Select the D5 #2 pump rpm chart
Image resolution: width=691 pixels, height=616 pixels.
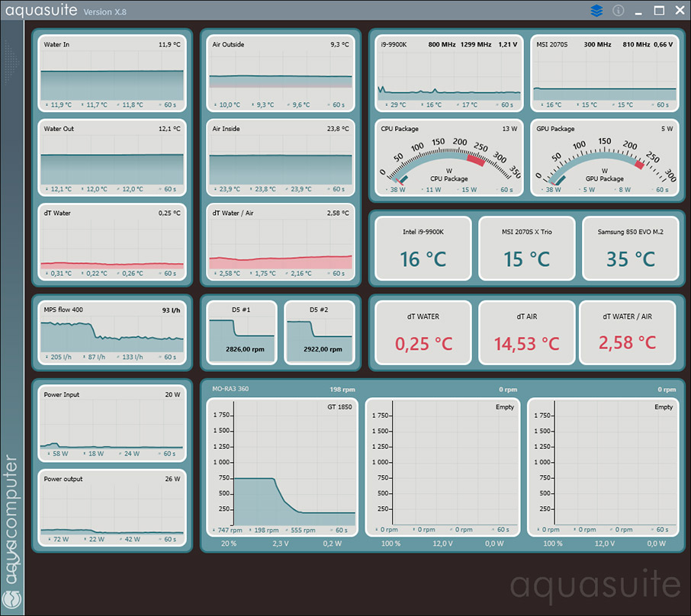coord(320,332)
